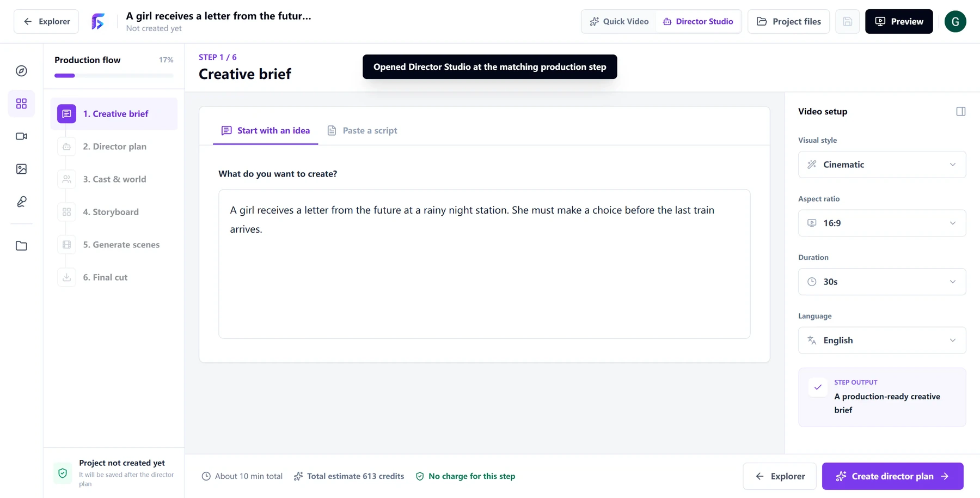
Task: Switch to the Paste a script tab
Action: [362, 131]
